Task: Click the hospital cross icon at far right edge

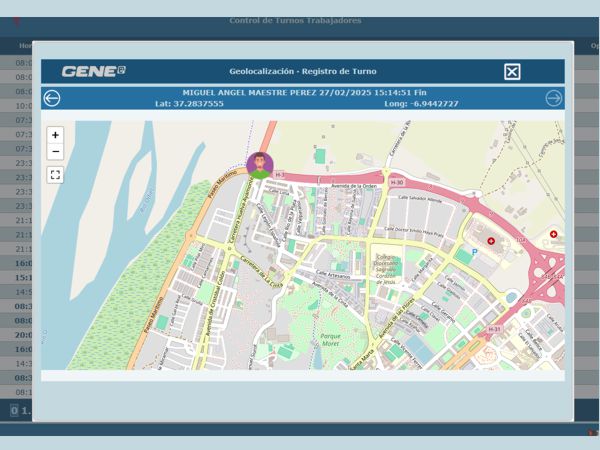Action: point(554,234)
